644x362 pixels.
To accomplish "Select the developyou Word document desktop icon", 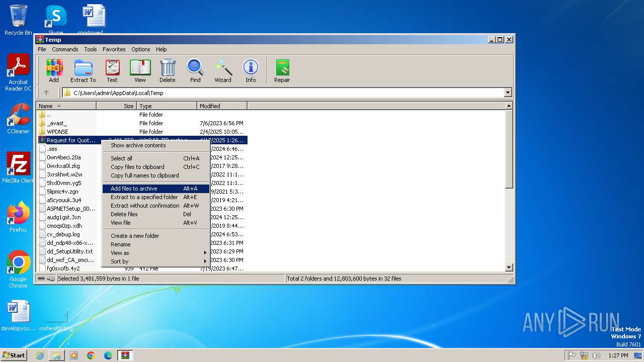I will point(18,316).
